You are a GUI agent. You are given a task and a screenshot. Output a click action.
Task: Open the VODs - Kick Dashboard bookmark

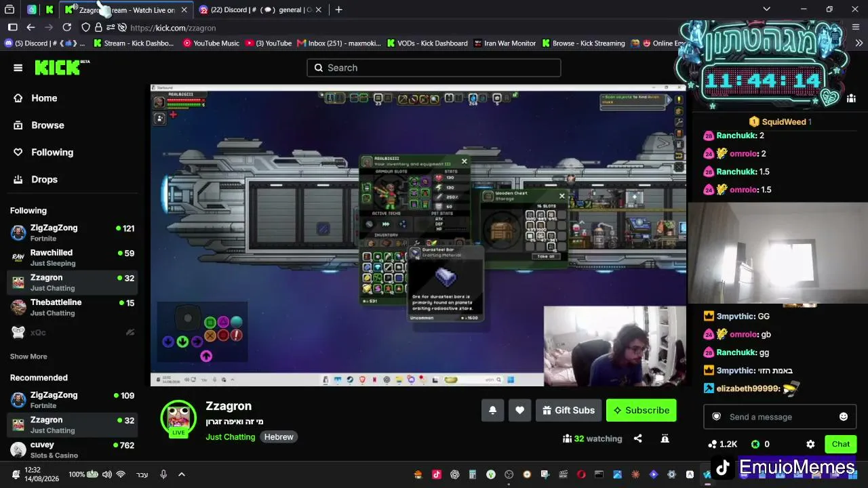point(427,43)
